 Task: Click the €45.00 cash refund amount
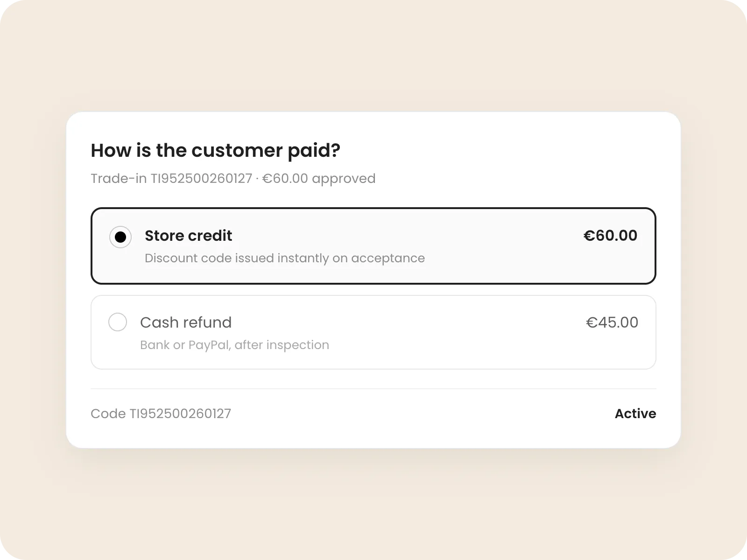click(612, 322)
